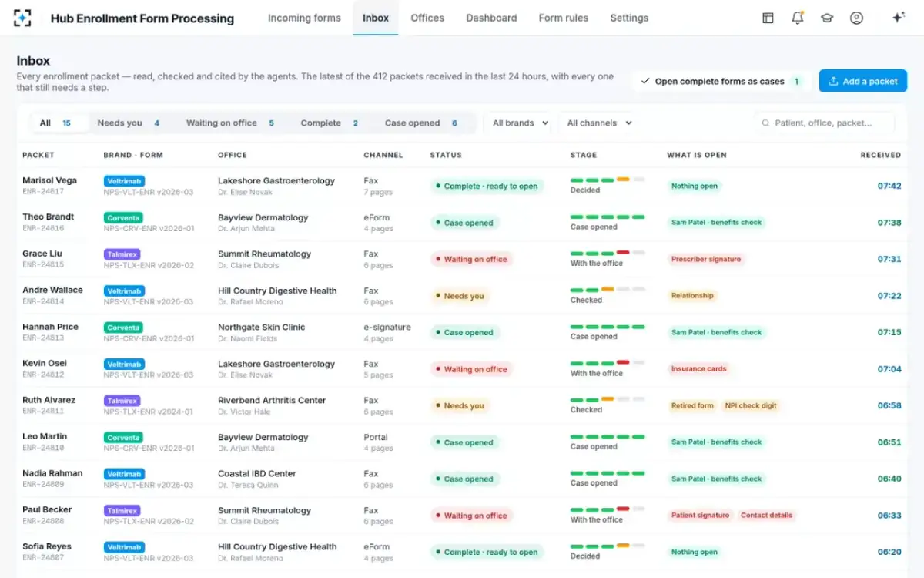This screenshot has width=924, height=578.
Task: Click the Veltrimab tag on Andre Wallace's row
Action: point(124,291)
